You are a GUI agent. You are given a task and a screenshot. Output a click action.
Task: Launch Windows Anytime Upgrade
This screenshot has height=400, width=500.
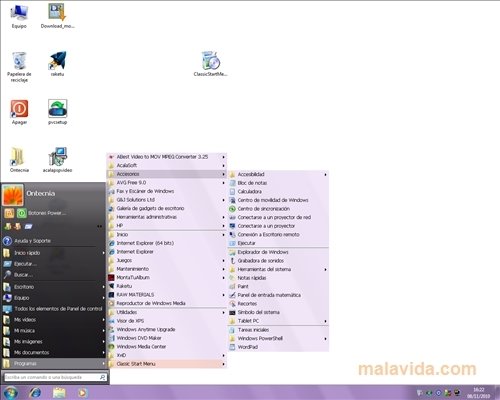pyautogui.click(x=167, y=329)
